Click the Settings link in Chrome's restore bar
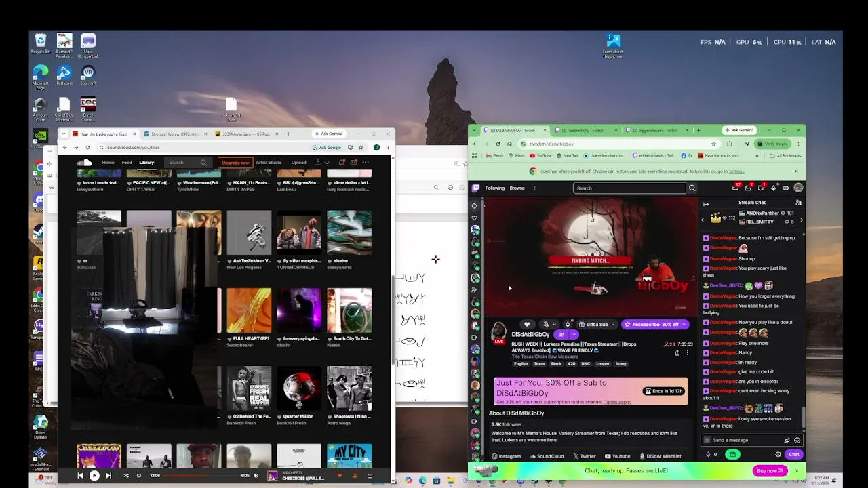The height and width of the screenshot is (488, 868). [736, 171]
